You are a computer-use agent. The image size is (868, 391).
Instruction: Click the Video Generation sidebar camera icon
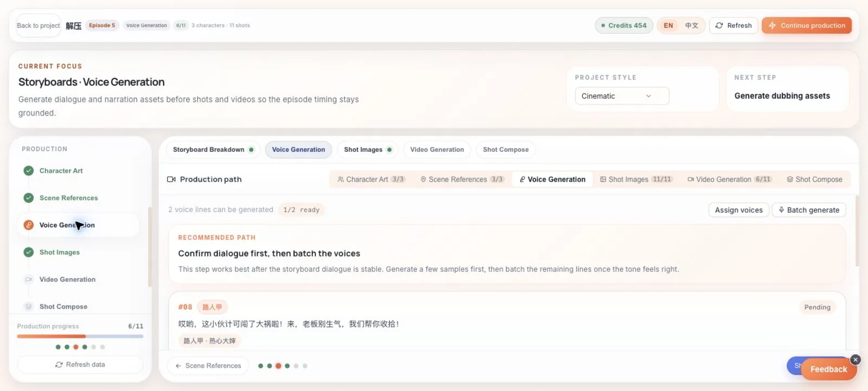(29, 279)
